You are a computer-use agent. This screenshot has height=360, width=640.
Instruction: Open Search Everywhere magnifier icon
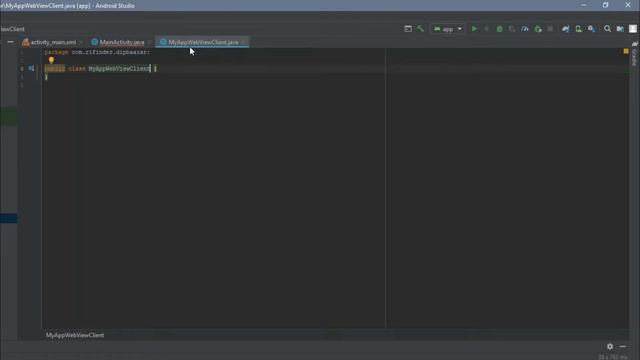pos(607,29)
